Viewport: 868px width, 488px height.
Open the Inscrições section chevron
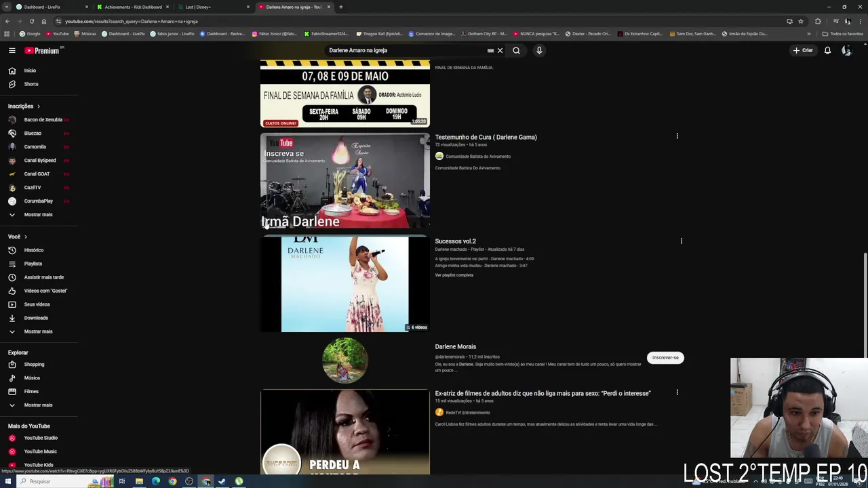[39, 106]
